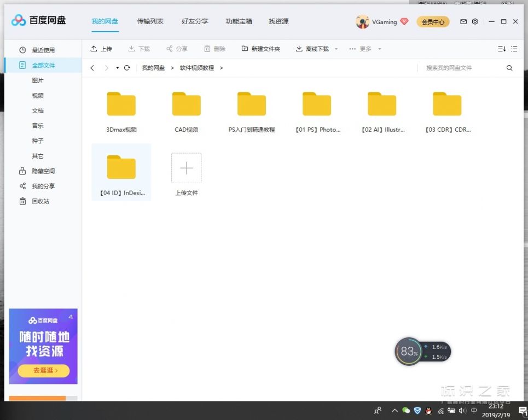Click the search magnifier icon

(509, 68)
